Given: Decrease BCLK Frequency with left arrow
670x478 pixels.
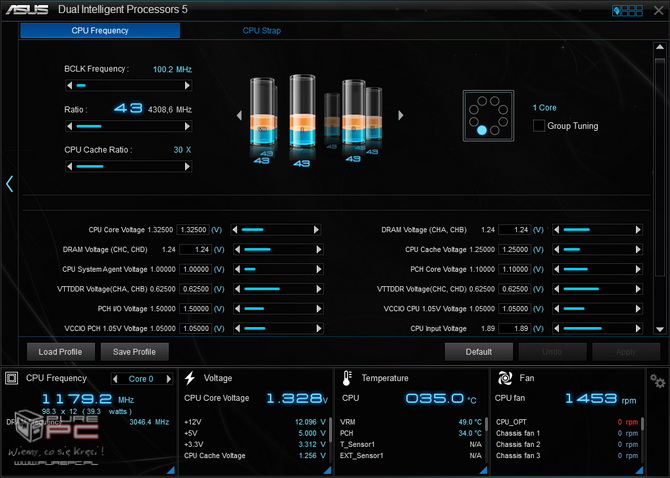Looking at the screenshot, I should [70, 85].
